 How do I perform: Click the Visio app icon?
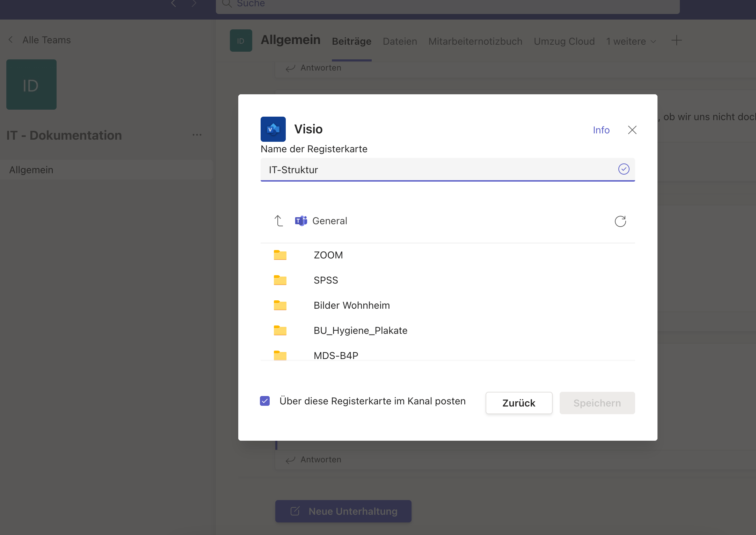pos(273,129)
